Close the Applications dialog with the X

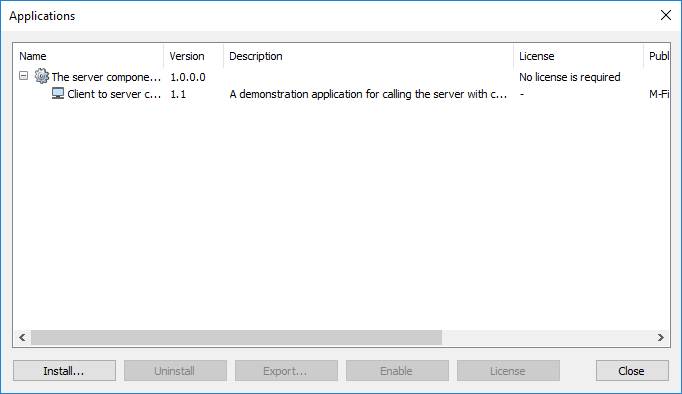[665, 15]
